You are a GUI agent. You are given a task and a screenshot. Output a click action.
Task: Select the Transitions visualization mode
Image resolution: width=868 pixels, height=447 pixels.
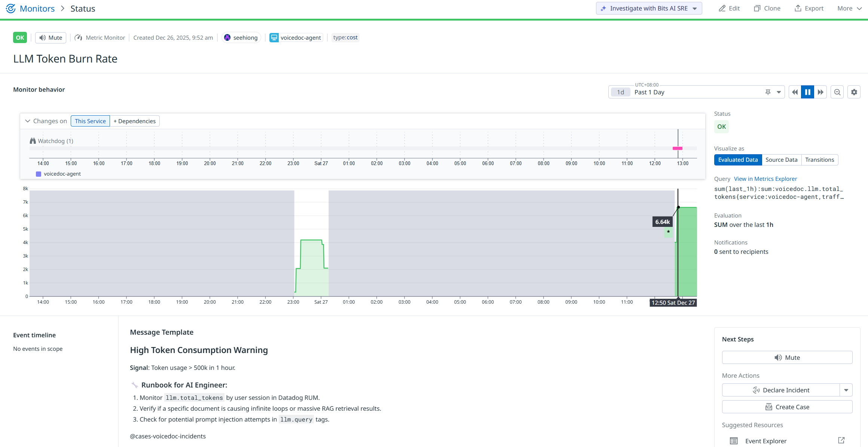coord(819,159)
